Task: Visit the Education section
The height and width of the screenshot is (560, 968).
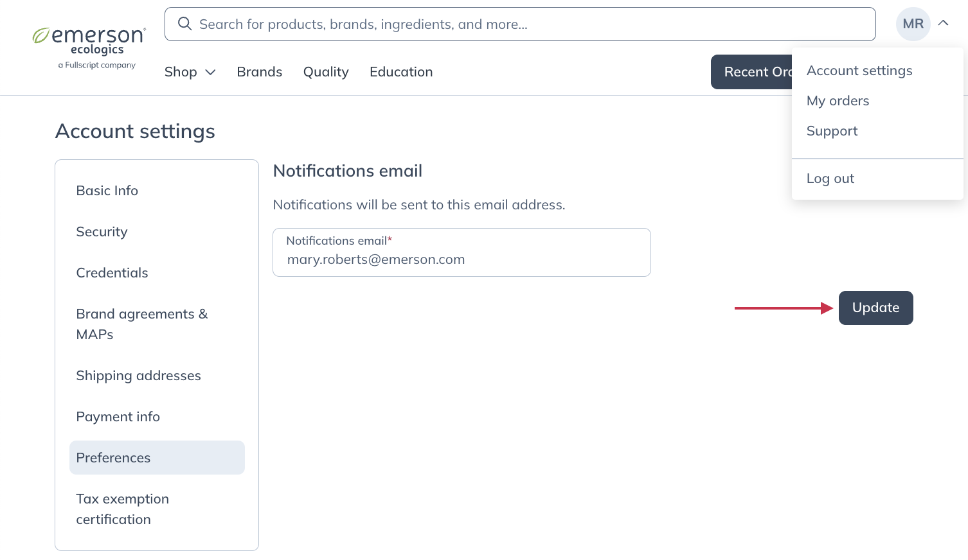Action: pyautogui.click(x=401, y=72)
